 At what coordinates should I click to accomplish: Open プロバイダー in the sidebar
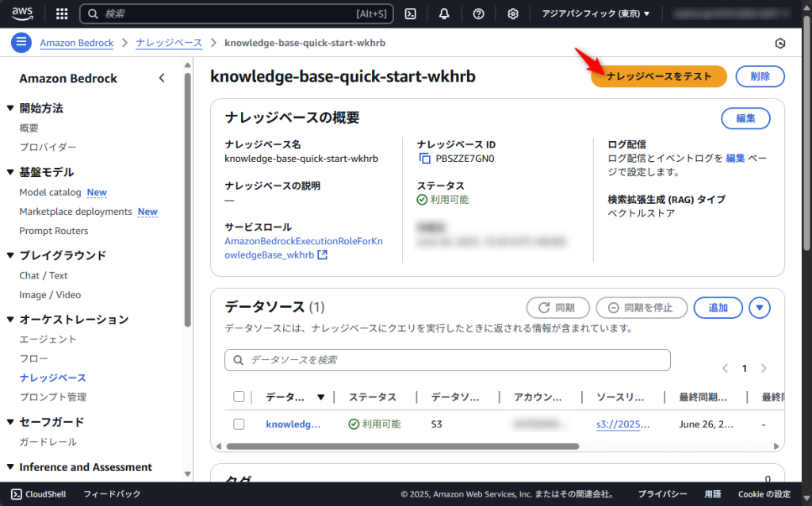coord(48,147)
